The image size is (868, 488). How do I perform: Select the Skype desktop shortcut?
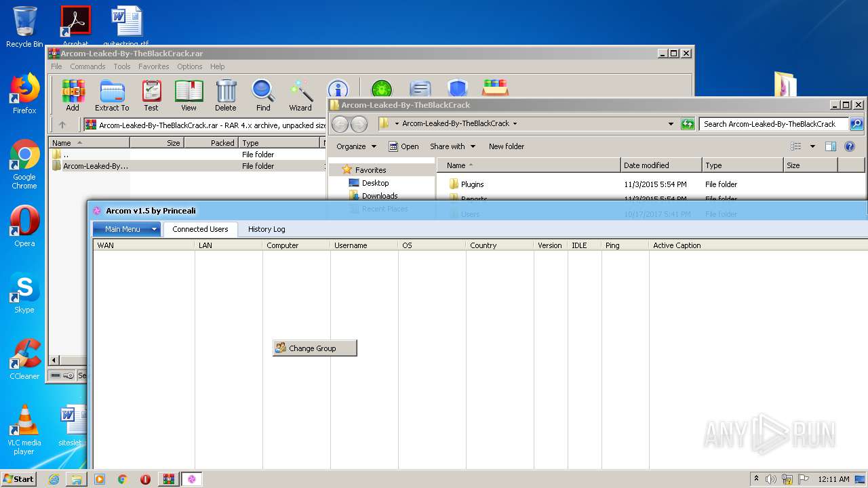pos(24,293)
